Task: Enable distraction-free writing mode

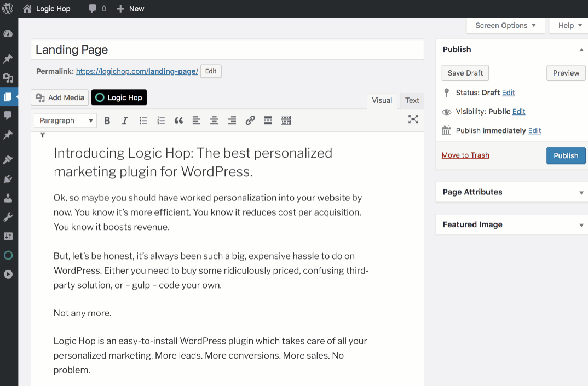Action: click(x=413, y=119)
